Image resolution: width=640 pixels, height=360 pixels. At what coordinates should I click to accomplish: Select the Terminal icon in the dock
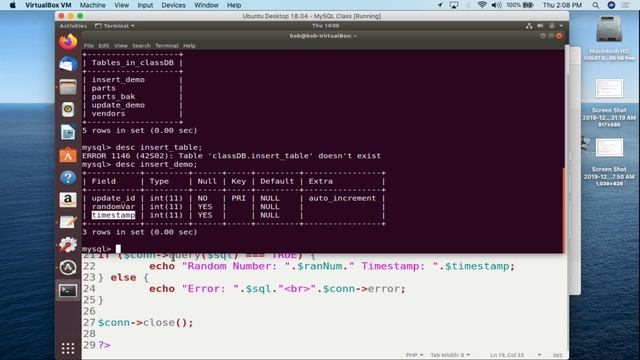(68, 291)
